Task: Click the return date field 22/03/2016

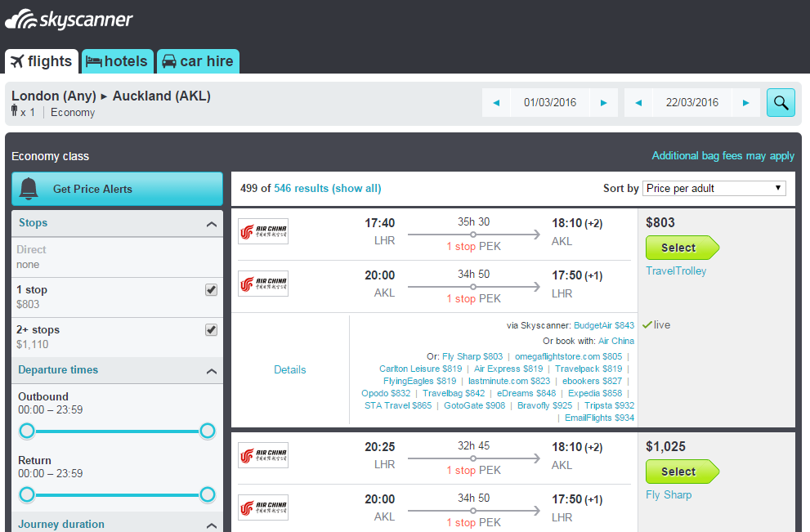Action: pyautogui.click(x=691, y=103)
